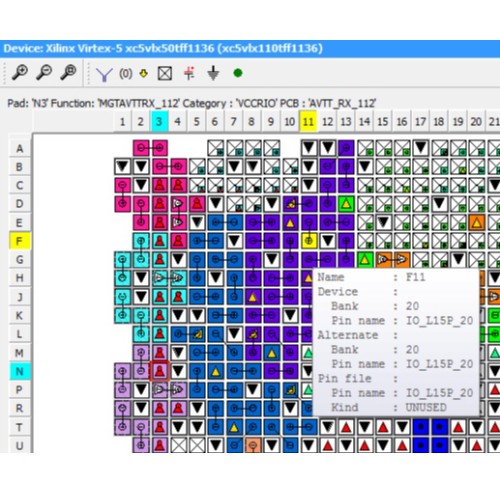Viewport: 500px width, 500px height.
Task: Click the zoom out magnifier icon
Action: click(x=44, y=72)
